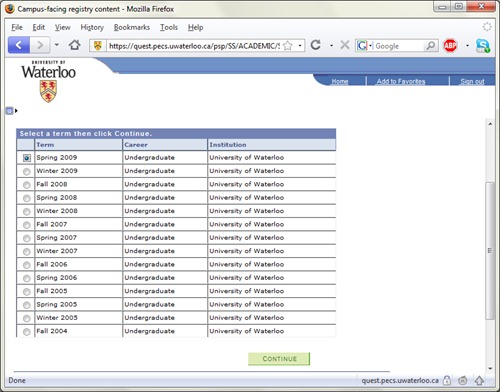Open the address bar URL dropdown
This screenshot has height=392, width=500.
300,46
